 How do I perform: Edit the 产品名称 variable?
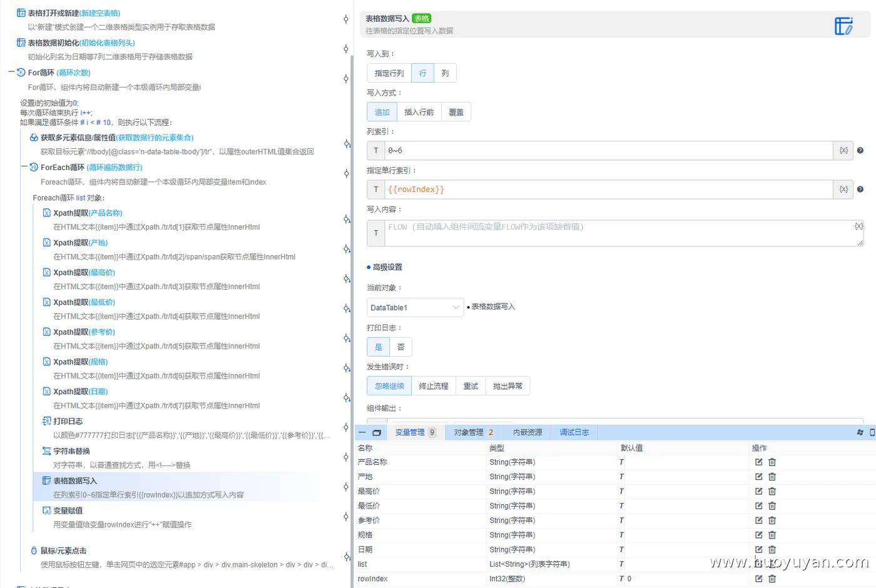tap(758, 462)
